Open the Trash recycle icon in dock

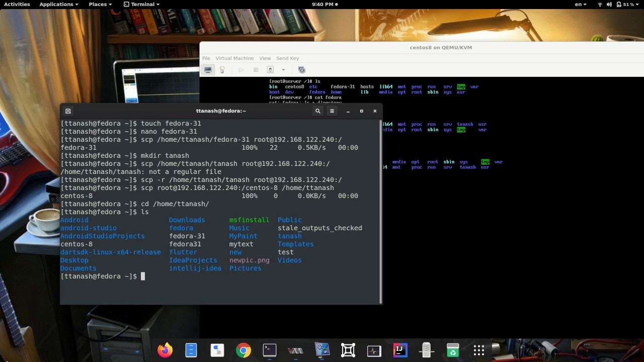pyautogui.click(x=453, y=350)
